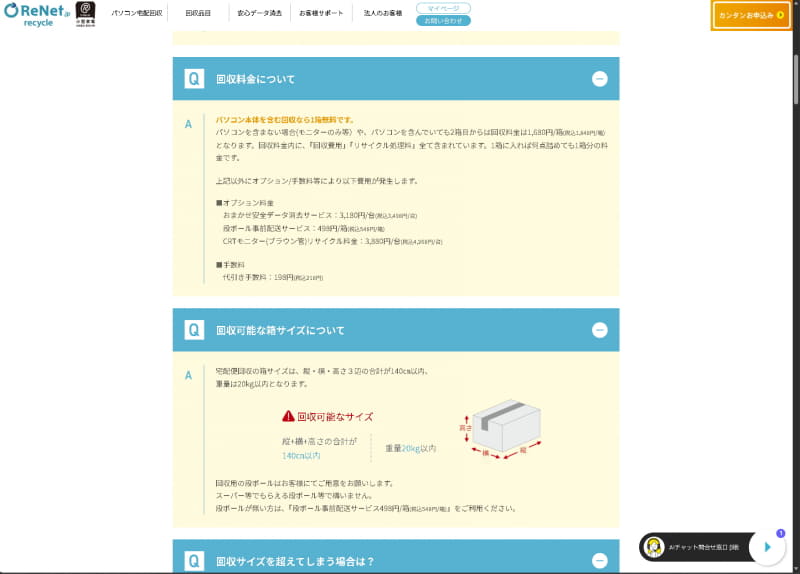Click page vertical scrollbar thumb
800x574 pixels.
pos(796,78)
